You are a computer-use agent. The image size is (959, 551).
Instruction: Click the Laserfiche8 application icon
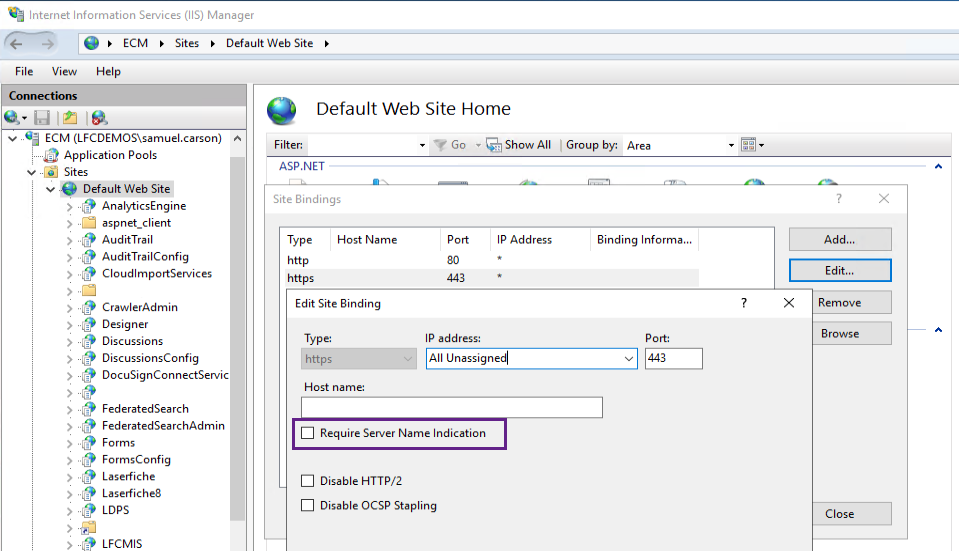click(89, 493)
